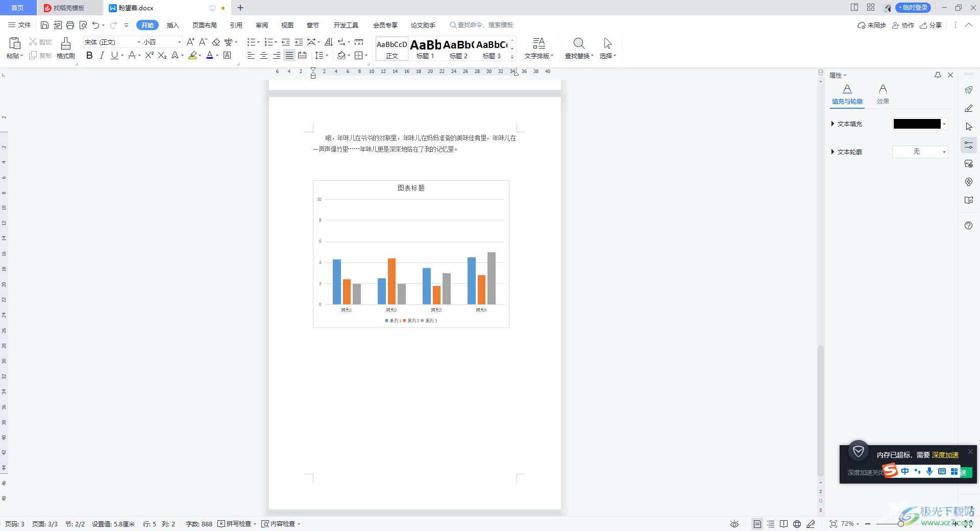Click the pencil edit icon in right sidebar

968,108
